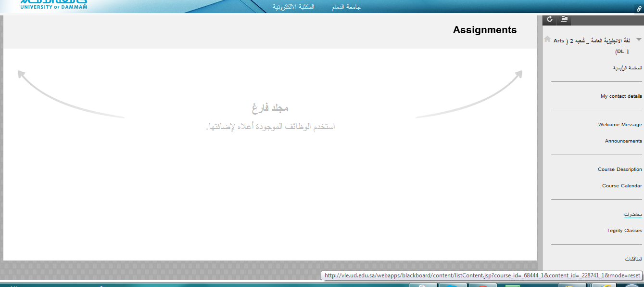Collapse the course menu triangle arrow
Viewport: 644px width, 287px height.
[639, 39]
